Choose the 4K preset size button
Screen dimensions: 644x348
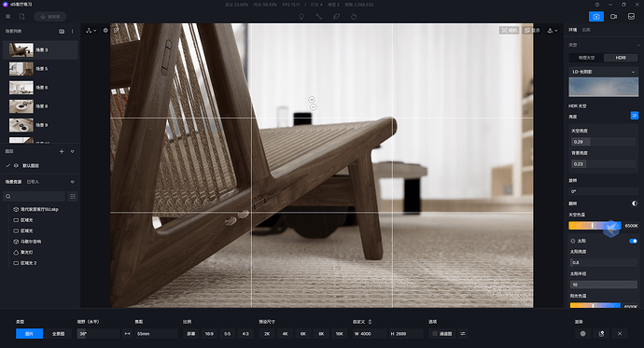(x=285, y=334)
